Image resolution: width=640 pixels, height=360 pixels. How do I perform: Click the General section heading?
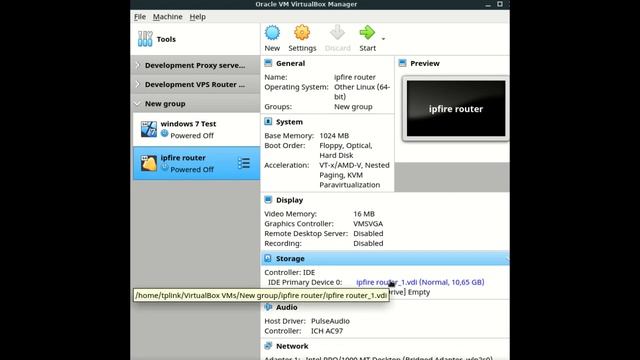click(x=290, y=63)
